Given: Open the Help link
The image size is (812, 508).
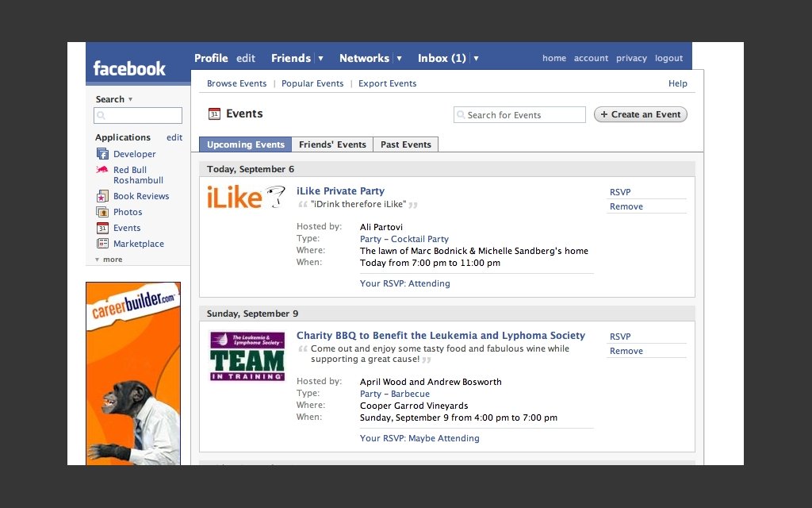Looking at the screenshot, I should pos(677,83).
